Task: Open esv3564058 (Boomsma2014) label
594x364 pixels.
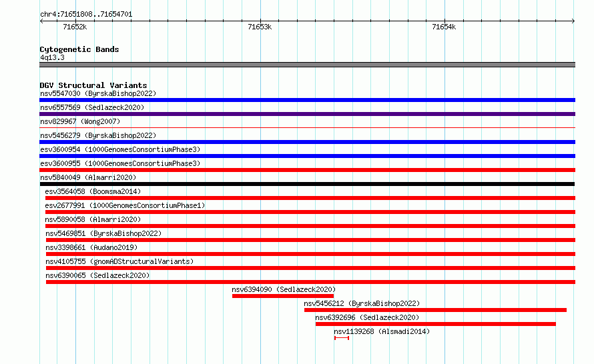Action: 93,191
